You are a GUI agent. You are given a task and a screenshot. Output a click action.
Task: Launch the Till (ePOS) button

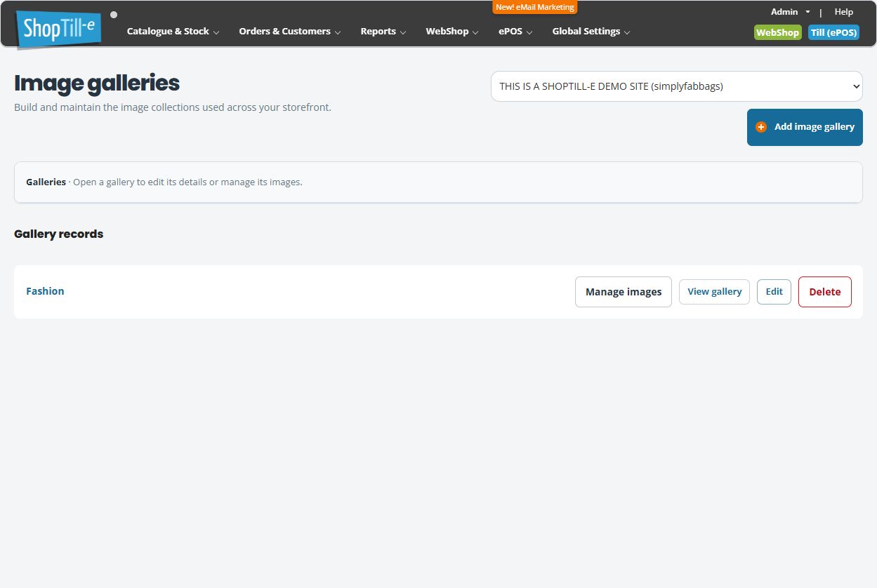click(834, 32)
